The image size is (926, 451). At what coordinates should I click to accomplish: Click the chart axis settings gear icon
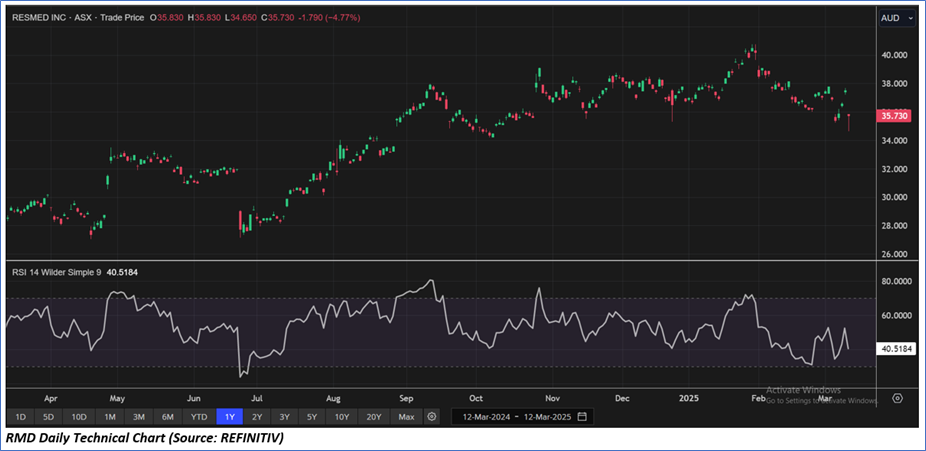coord(897,398)
